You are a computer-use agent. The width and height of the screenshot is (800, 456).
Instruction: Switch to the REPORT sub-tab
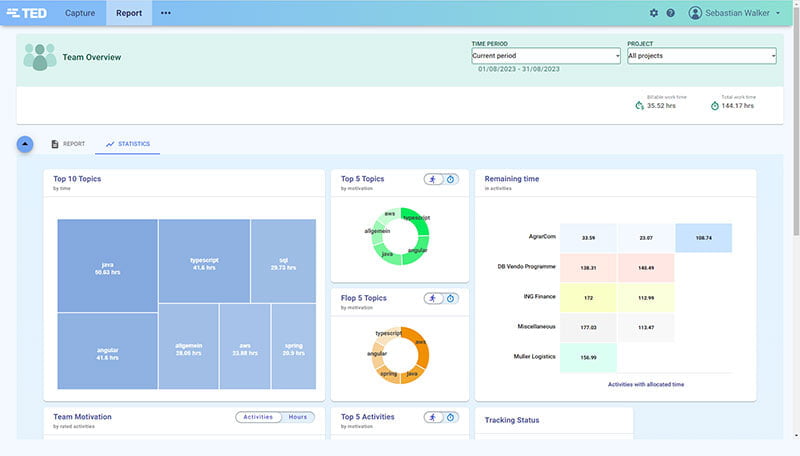pos(68,144)
